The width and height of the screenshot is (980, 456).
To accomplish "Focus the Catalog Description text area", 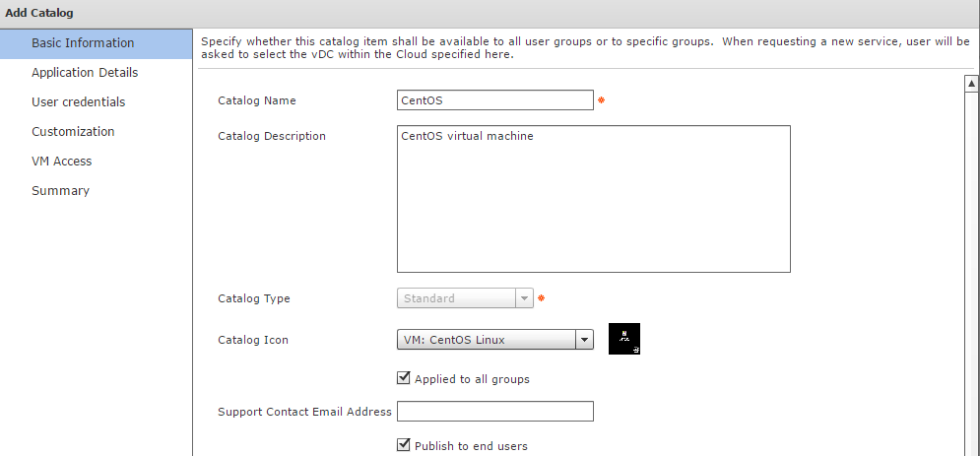I will [593, 198].
